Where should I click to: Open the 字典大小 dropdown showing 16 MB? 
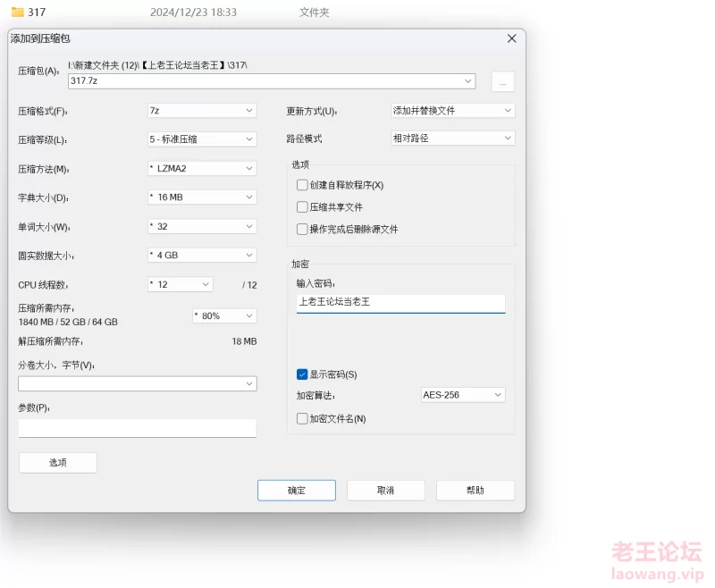(202, 197)
